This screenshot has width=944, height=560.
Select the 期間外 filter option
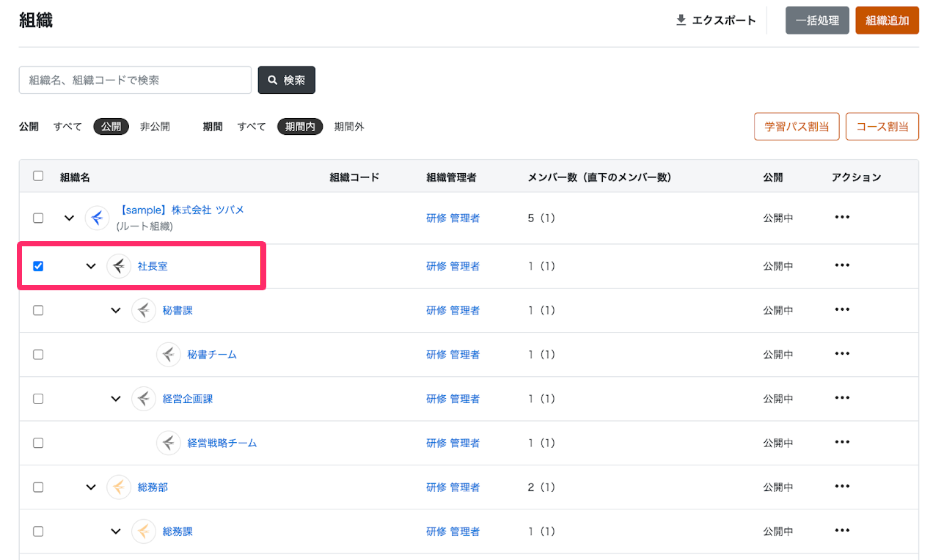pyautogui.click(x=349, y=127)
